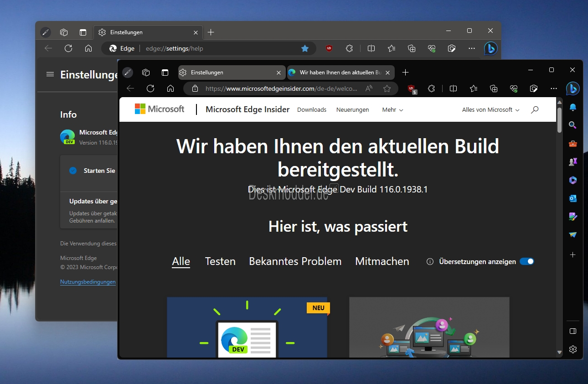Open Microsoft 365 in the sidebar
The height and width of the screenshot is (384, 588).
coord(573,180)
